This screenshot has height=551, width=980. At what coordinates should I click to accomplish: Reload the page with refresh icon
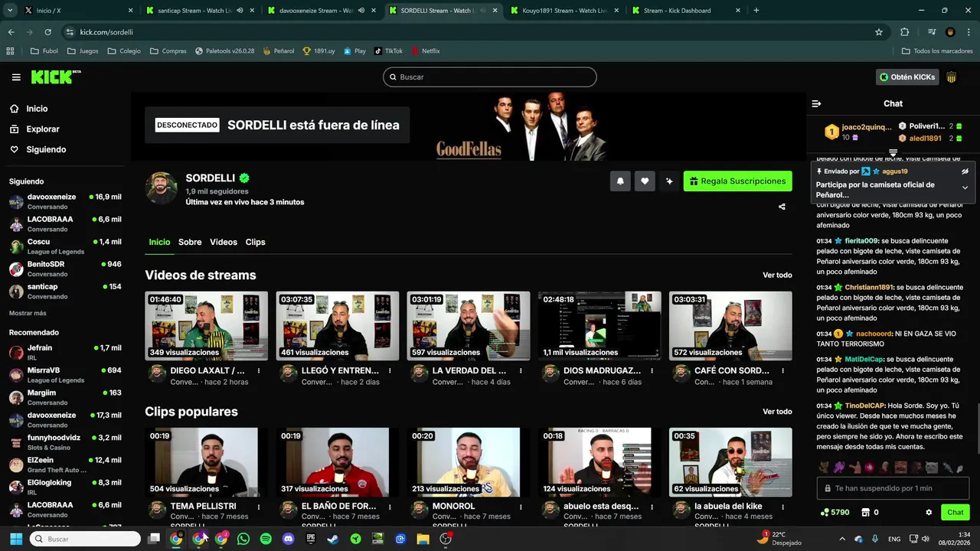[x=47, y=32]
